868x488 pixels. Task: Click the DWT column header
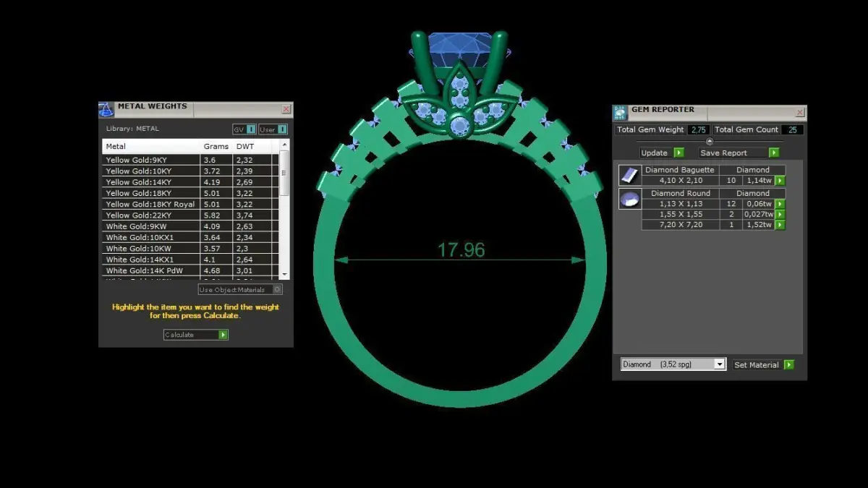[252, 146]
